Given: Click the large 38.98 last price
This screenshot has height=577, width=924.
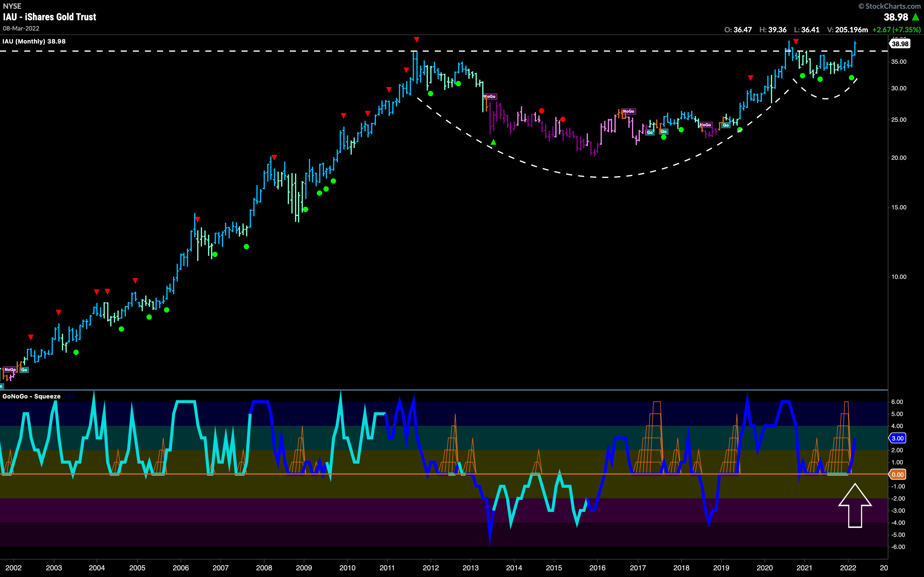Looking at the screenshot, I should [896, 17].
